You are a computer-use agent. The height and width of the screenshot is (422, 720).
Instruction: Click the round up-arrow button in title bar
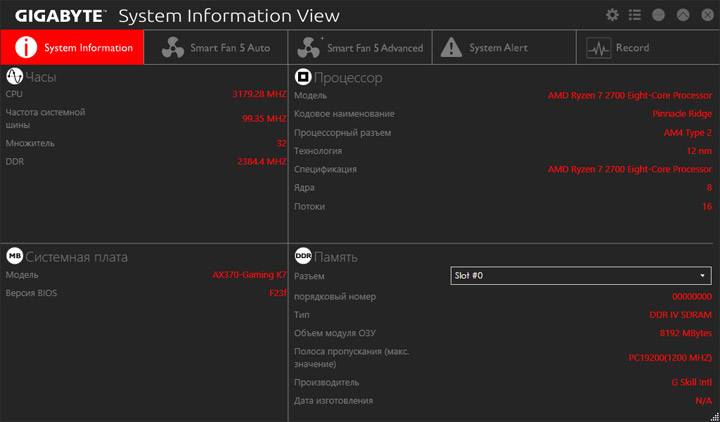(682, 15)
